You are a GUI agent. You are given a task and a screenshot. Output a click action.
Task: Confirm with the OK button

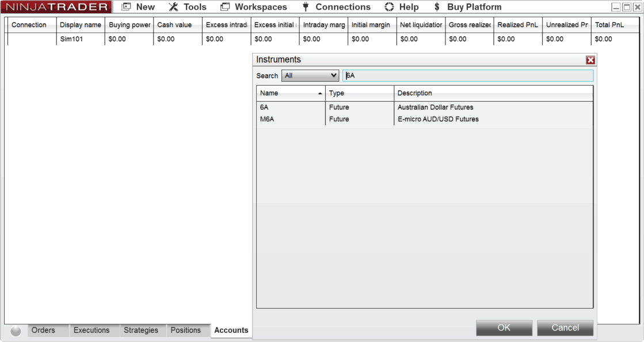click(504, 328)
